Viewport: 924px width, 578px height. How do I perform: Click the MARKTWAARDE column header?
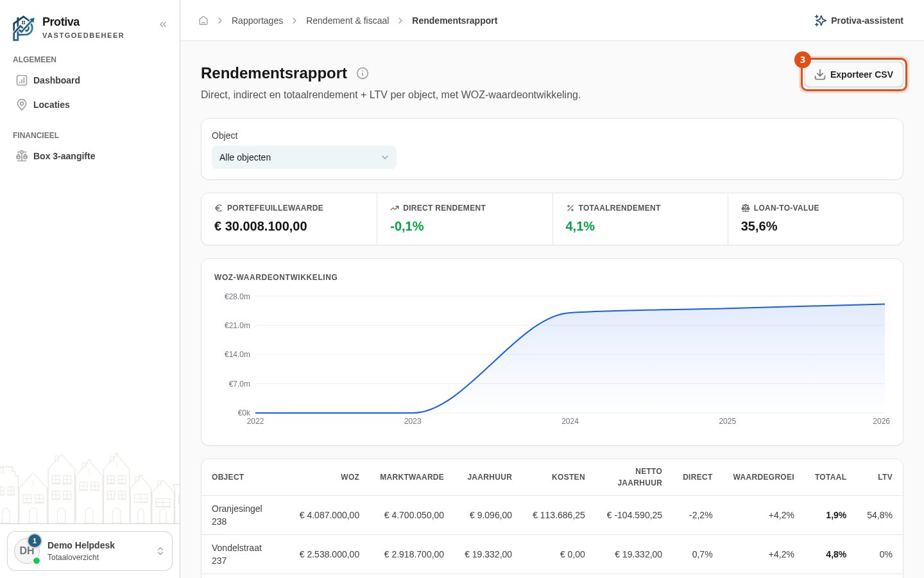[x=412, y=477]
